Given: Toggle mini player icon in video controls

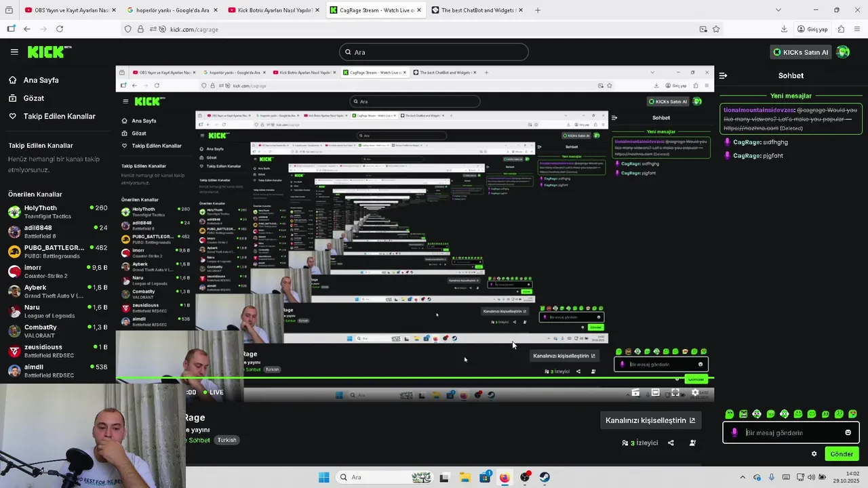Looking at the screenshot, I should [635, 392].
